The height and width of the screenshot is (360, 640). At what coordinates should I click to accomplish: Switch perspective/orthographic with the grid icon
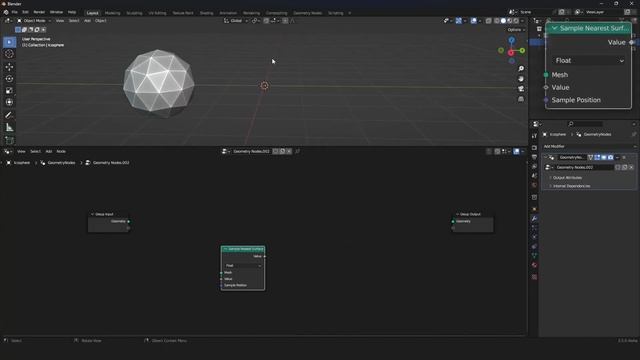[x=521, y=99]
